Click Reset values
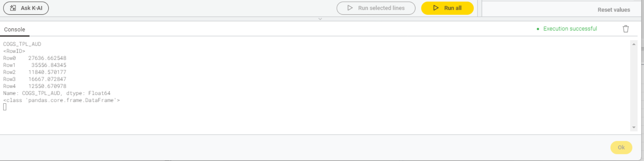644x161 pixels. click(x=614, y=10)
